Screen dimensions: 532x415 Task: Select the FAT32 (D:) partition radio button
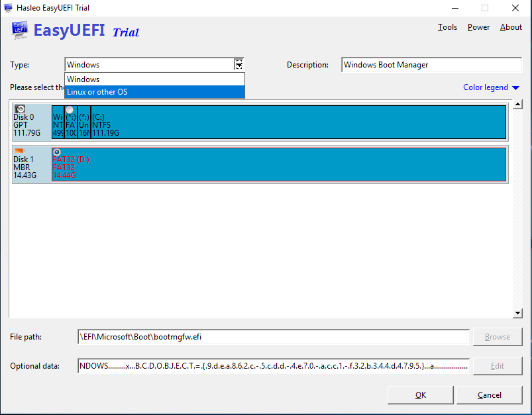57,152
